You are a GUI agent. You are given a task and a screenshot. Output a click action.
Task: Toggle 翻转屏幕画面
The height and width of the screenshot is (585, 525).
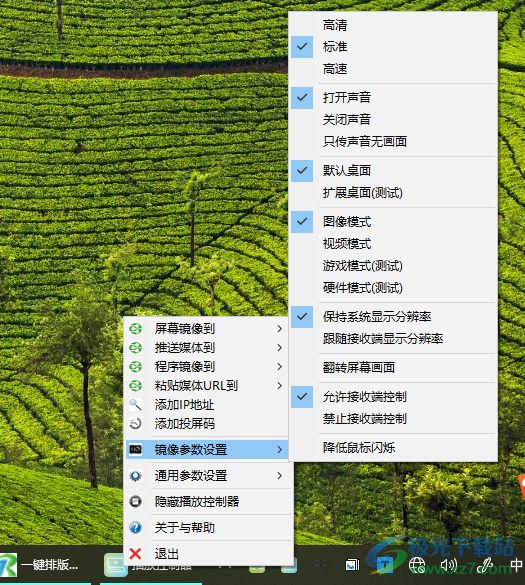point(393,367)
